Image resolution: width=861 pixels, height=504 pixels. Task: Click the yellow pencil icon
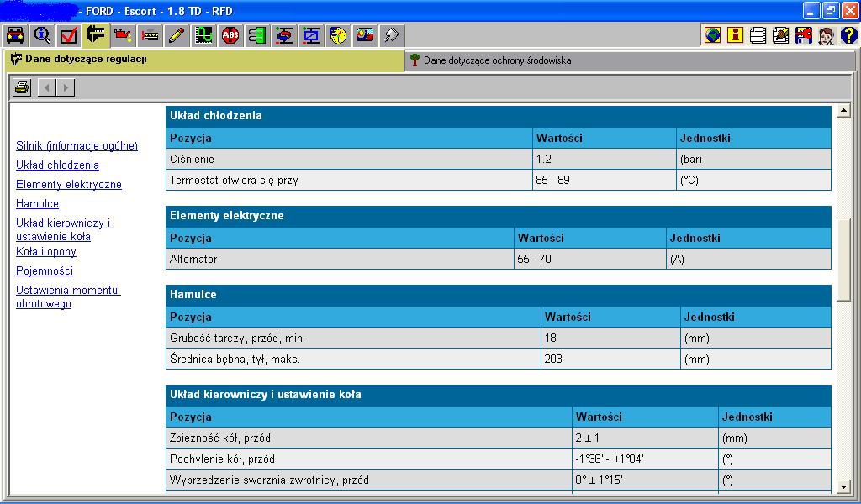tap(177, 35)
